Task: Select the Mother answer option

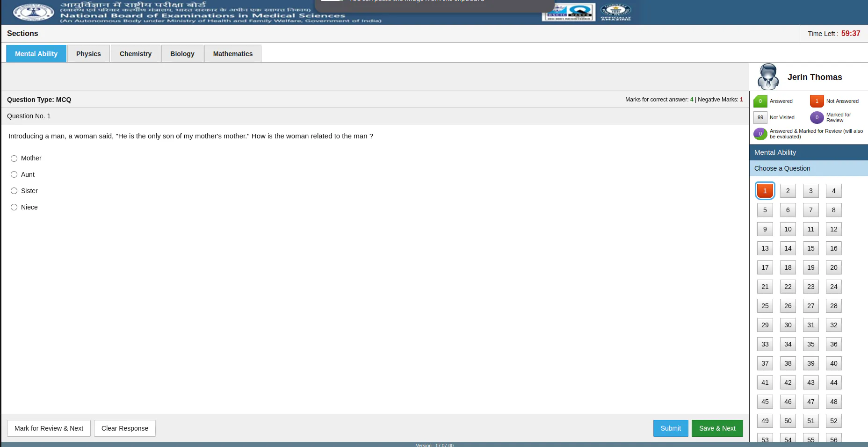Action: (x=14, y=159)
